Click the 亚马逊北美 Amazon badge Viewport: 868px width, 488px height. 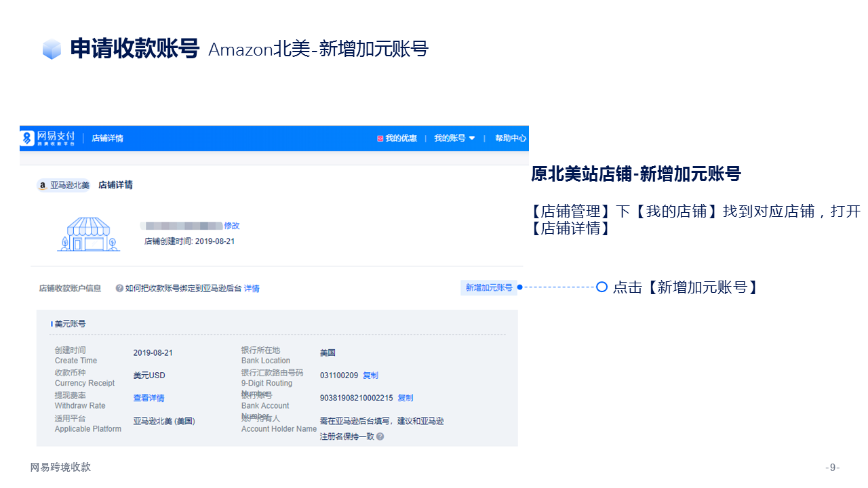[x=63, y=185]
